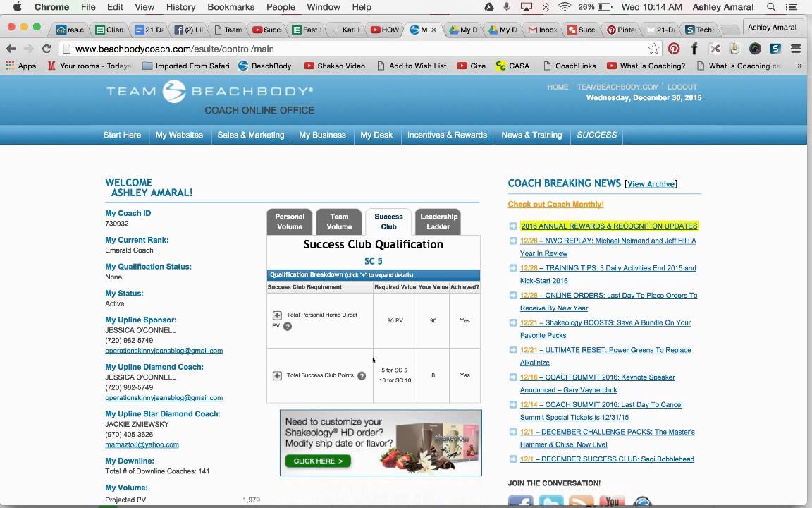The image size is (812, 508).
Task: Open the News & Training nav menu
Action: point(531,135)
